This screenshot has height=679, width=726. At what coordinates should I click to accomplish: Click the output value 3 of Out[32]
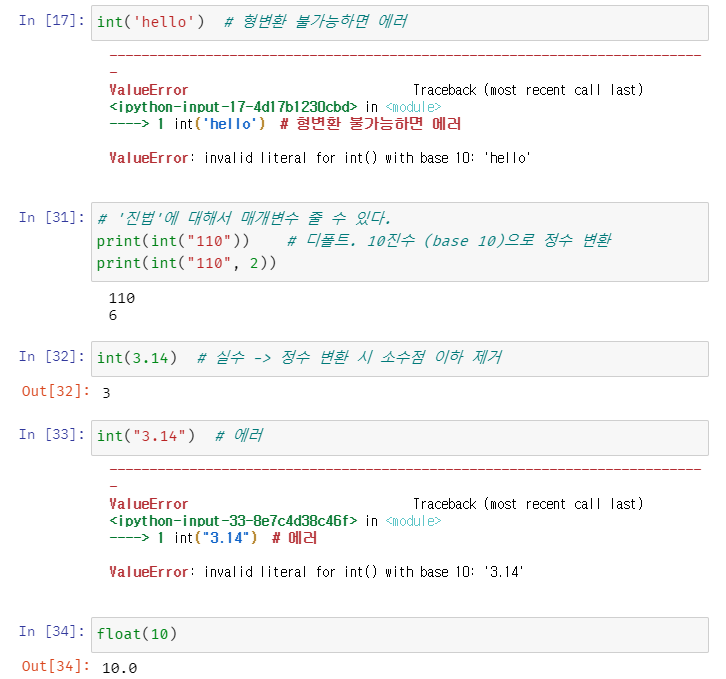click(x=106, y=393)
